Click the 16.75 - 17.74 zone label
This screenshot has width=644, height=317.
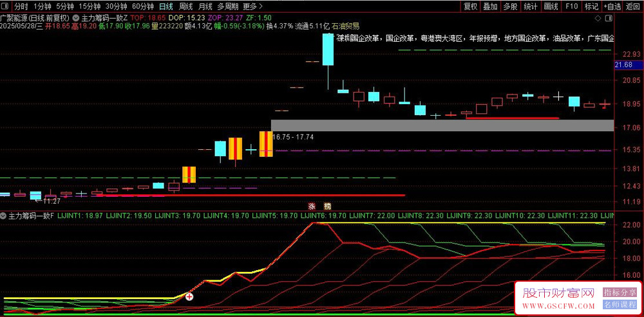pos(293,137)
